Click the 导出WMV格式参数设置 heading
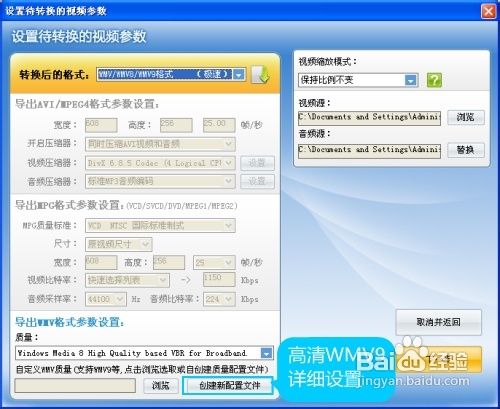500x409 pixels. (x=70, y=322)
